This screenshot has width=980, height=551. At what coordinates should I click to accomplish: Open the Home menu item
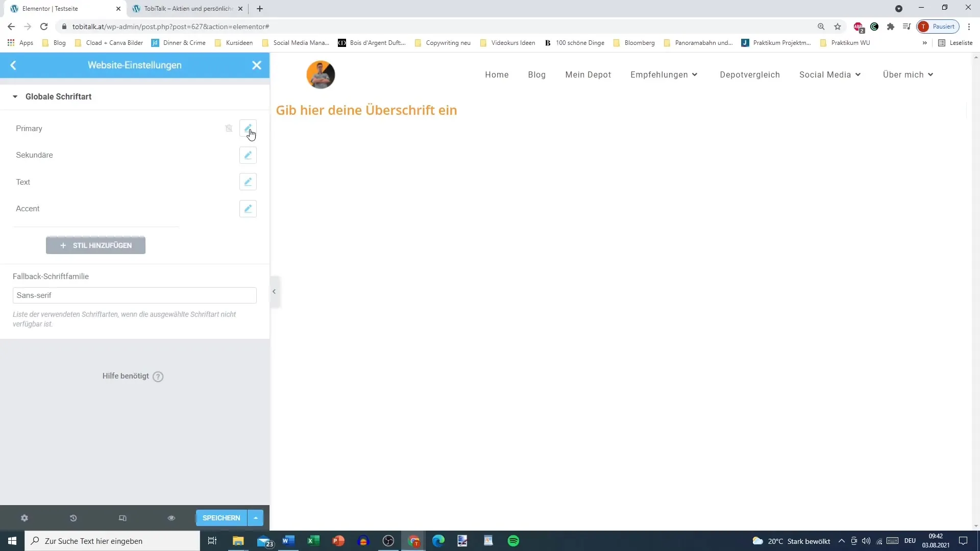497,74
